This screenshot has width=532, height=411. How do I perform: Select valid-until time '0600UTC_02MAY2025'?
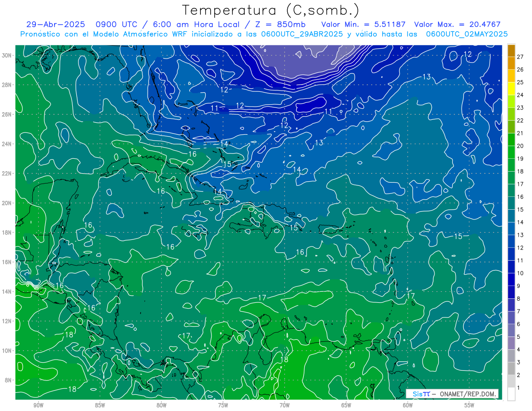coord(467,34)
